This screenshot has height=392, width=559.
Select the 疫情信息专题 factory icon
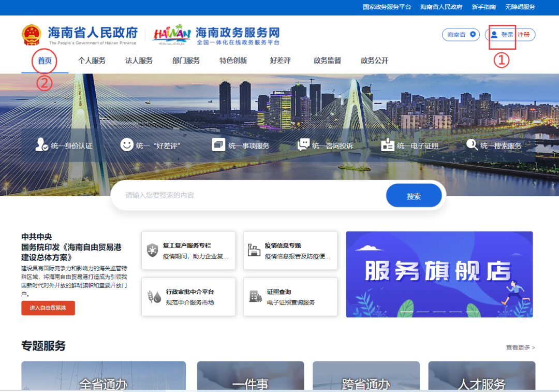(x=254, y=250)
